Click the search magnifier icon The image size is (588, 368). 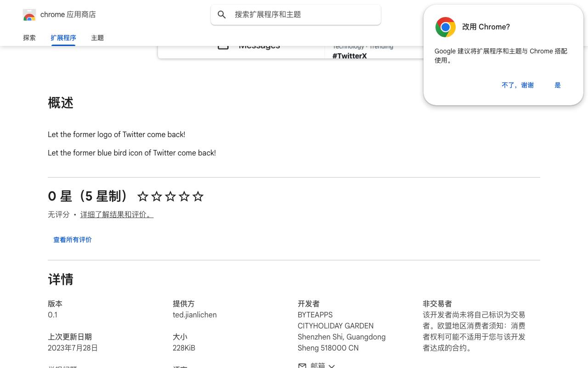click(x=222, y=15)
